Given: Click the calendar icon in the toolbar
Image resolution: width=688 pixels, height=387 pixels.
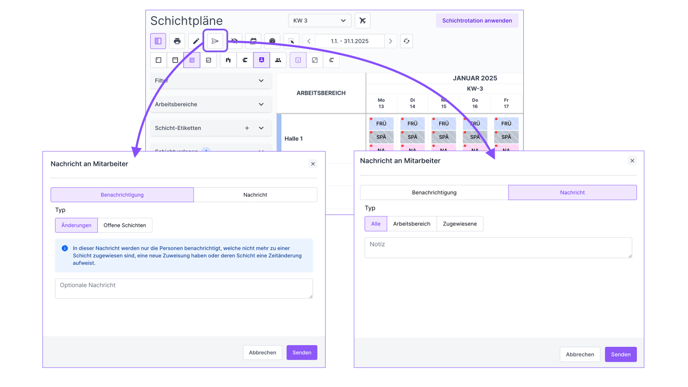Looking at the screenshot, I should pos(253,41).
